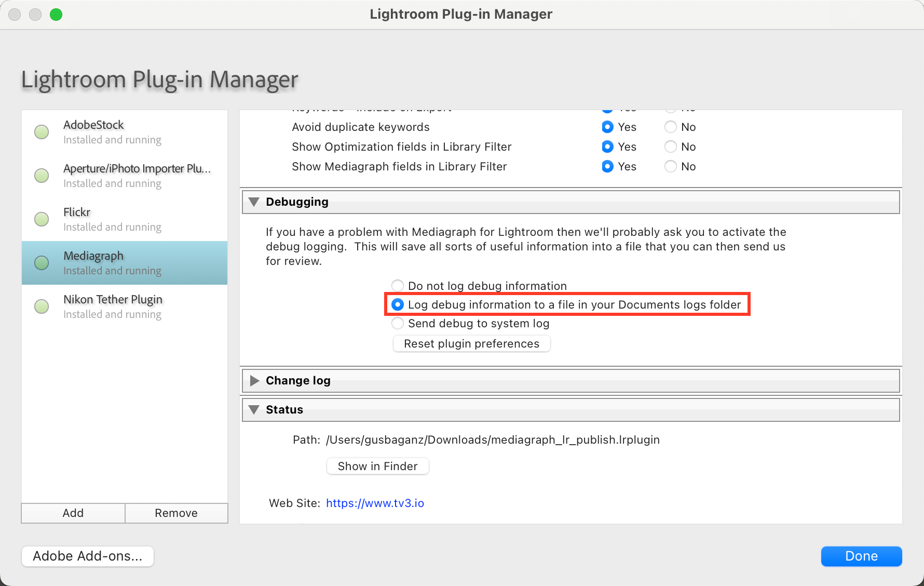Expand the Change log section

coord(254,380)
